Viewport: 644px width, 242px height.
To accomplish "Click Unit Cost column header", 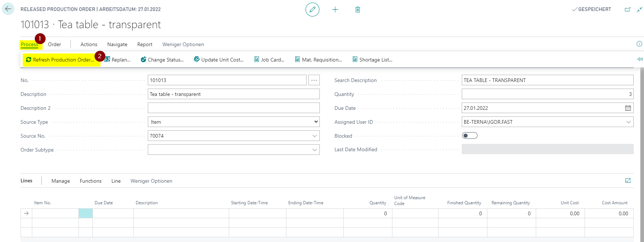I will (570, 203).
